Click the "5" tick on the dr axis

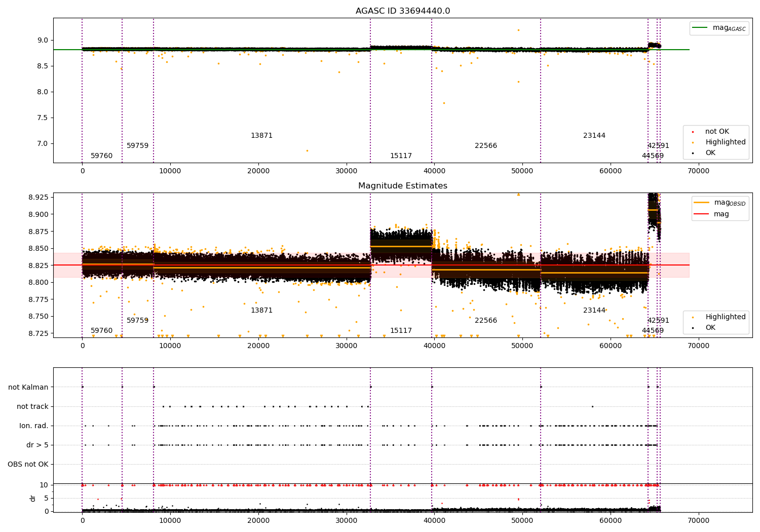click(46, 499)
